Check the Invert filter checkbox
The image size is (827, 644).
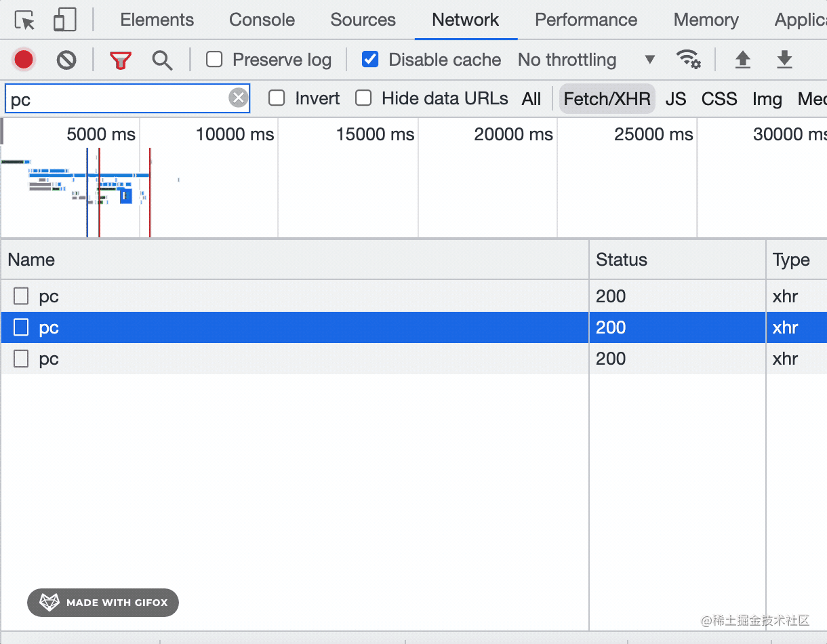[277, 98]
